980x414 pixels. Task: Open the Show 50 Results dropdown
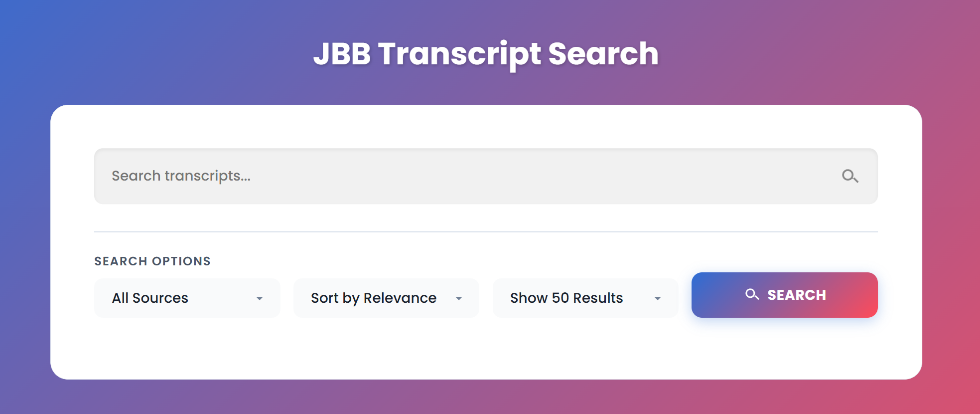(585, 298)
